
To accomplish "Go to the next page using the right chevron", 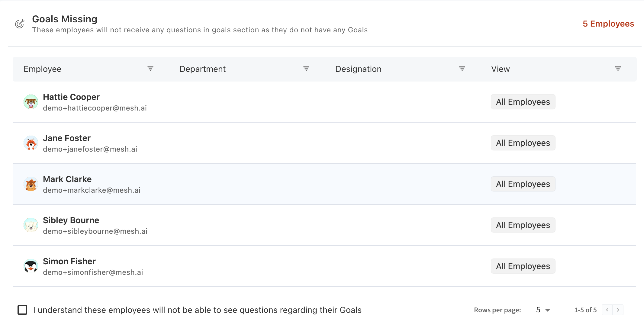I will coord(618,310).
